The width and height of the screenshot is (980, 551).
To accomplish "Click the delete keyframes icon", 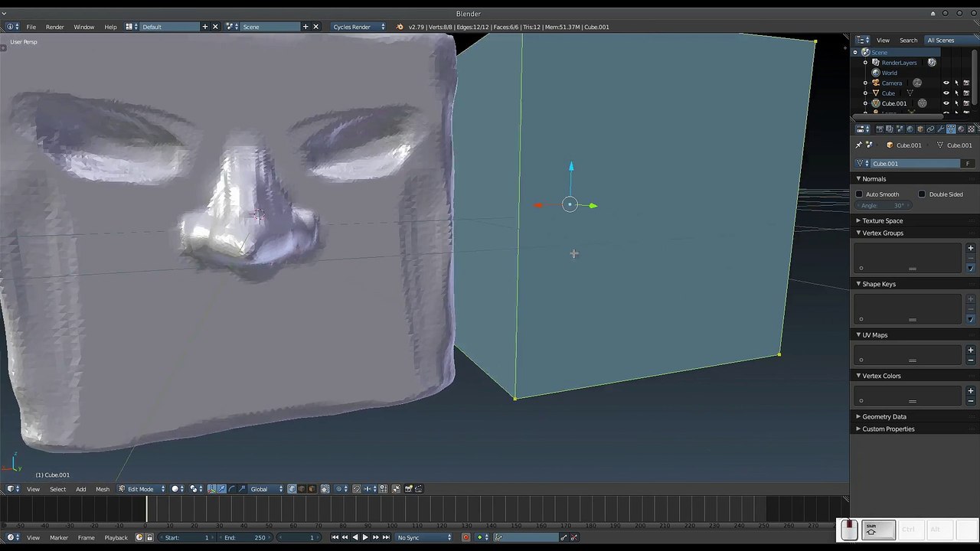I will [574, 538].
